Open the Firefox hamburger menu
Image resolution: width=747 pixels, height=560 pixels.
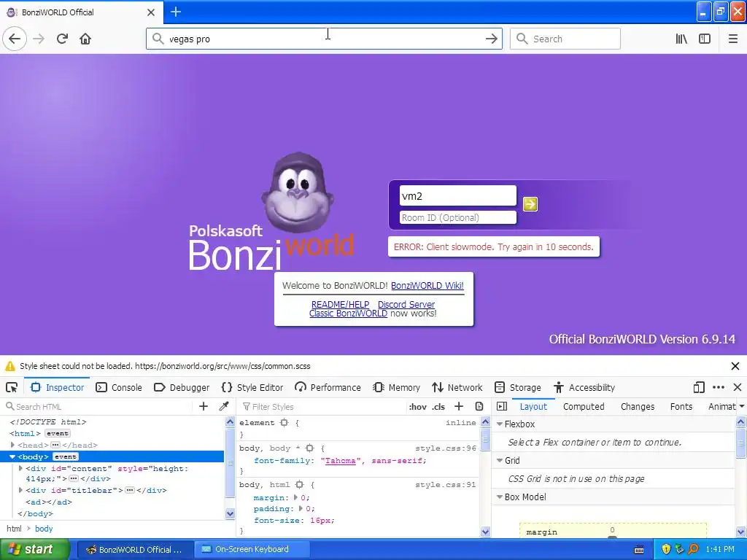(732, 39)
